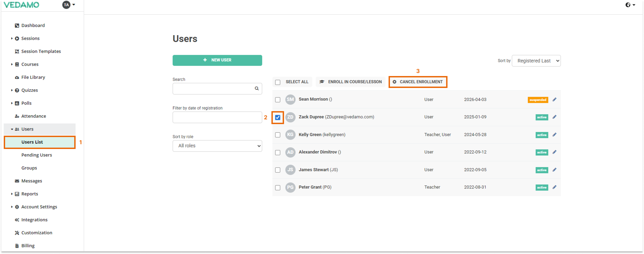Click Alexander Dimitrov's AD avatar
This screenshot has height=254, width=644.
290,152
